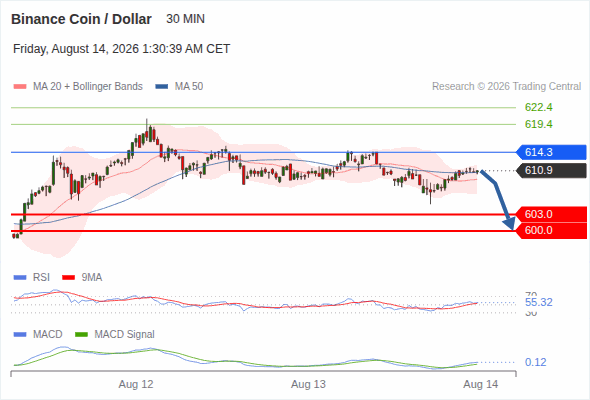This screenshot has height=400, width=590.
Task: Click the MACD value 0.12
Action: click(x=535, y=362)
